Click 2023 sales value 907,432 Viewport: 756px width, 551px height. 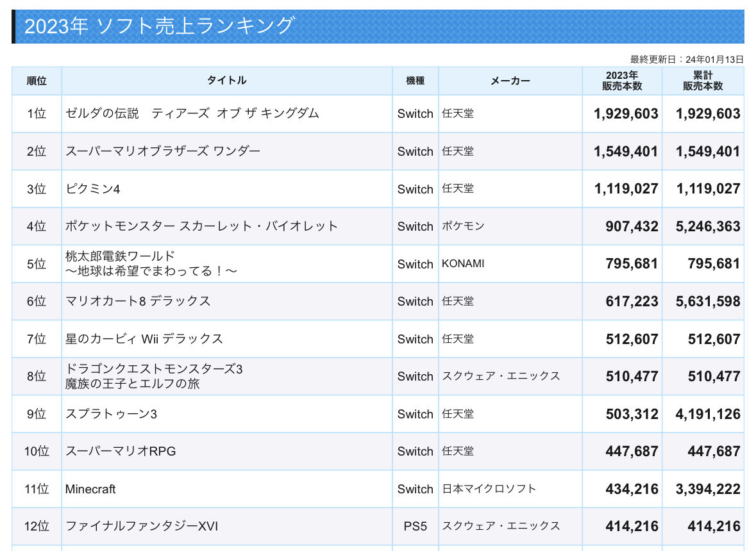pyautogui.click(x=632, y=227)
